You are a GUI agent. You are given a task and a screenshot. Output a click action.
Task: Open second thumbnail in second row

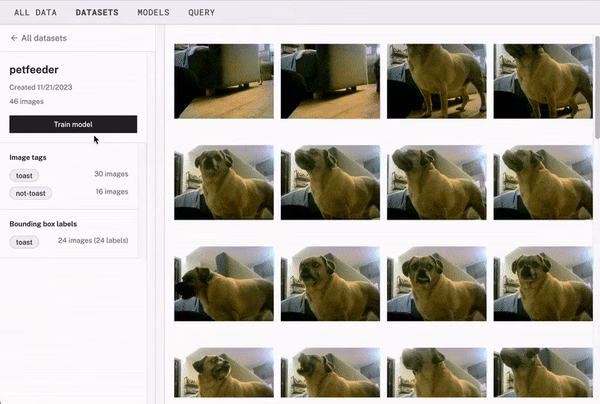point(330,182)
